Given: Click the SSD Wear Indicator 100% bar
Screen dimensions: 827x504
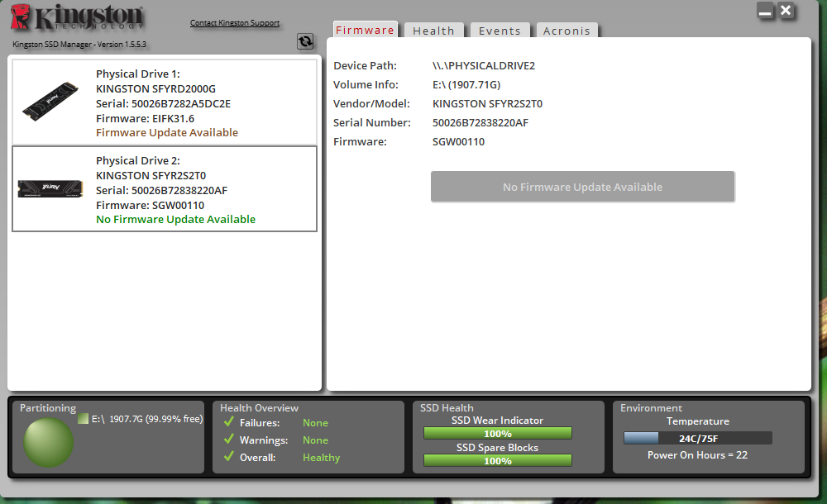Looking at the screenshot, I should tap(497, 433).
